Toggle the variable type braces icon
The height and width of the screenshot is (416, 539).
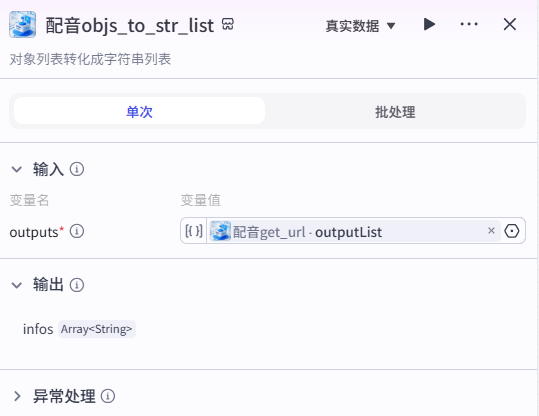pos(194,231)
